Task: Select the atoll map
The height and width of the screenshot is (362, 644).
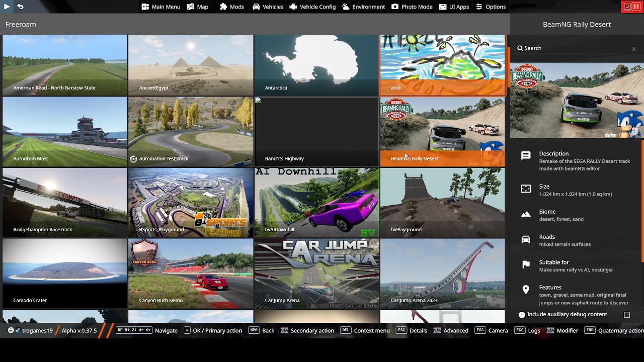Action: pos(443,65)
